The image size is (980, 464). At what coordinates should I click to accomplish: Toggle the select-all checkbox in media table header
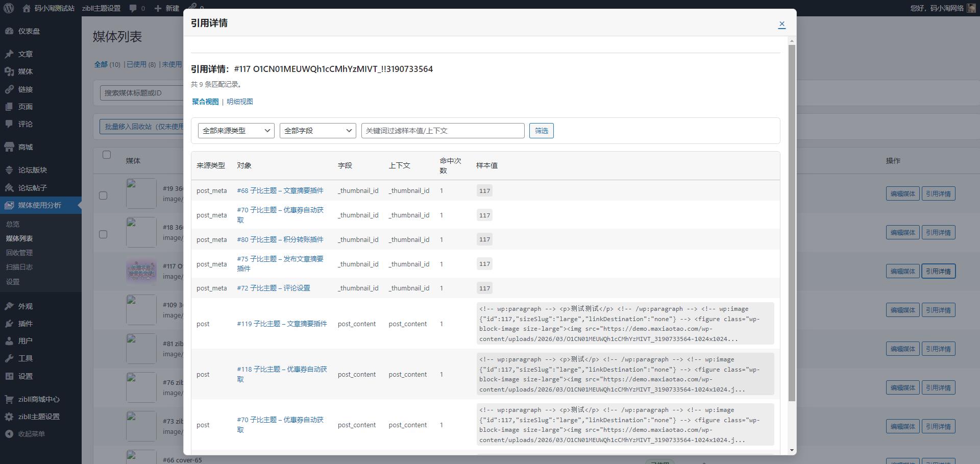click(x=107, y=155)
